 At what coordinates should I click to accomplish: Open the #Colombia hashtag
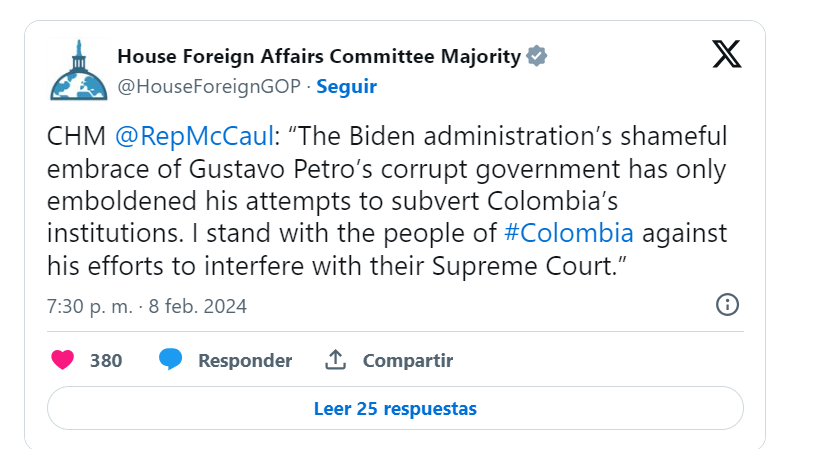tap(568, 233)
